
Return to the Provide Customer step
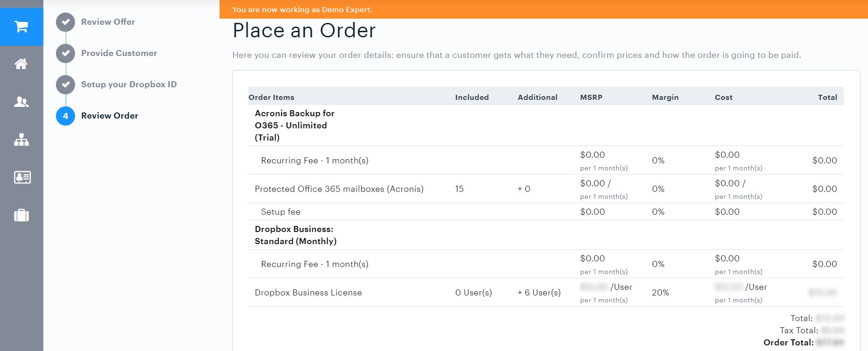119,53
